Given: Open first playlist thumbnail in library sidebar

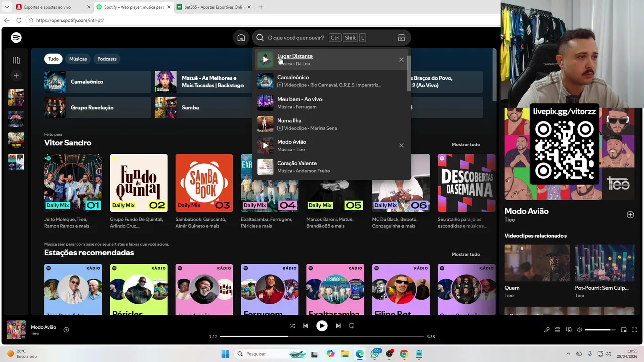Looking at the screenshot, I should (16, 98).
